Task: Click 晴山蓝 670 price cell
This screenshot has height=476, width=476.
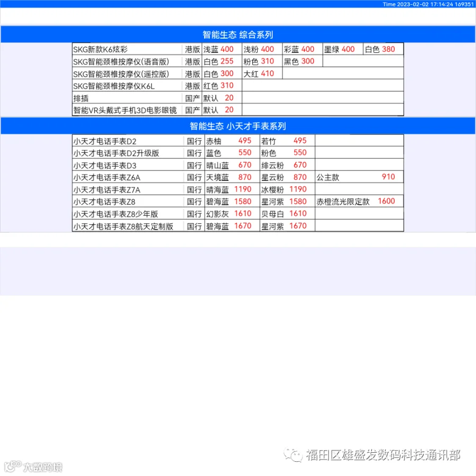Action: click(x=232, y=165)
